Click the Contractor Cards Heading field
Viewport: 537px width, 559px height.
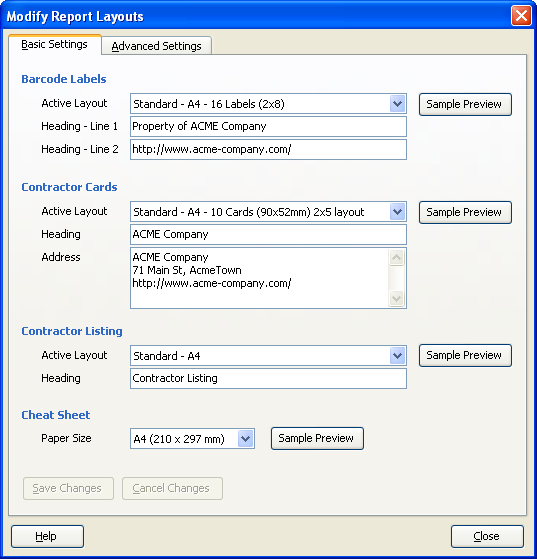[x=268, y=235]
